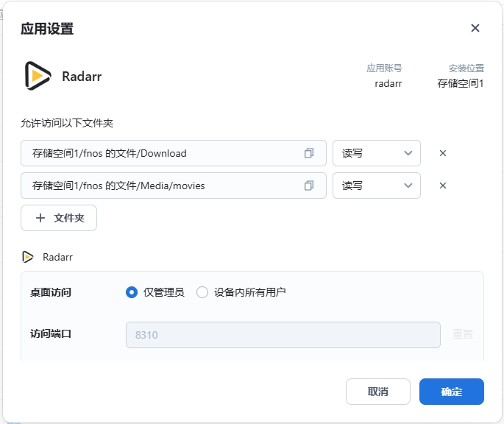
Task: Remove the Media/movies folder entry
Action: pyautogui.click(x=443, y=185)
